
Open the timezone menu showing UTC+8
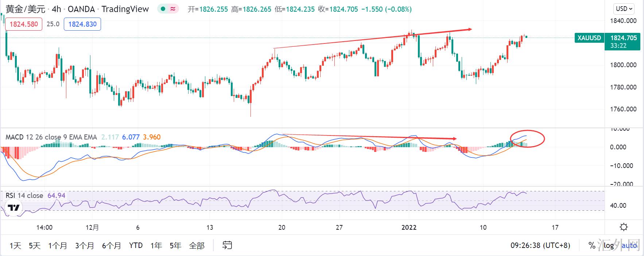[540, 245]
